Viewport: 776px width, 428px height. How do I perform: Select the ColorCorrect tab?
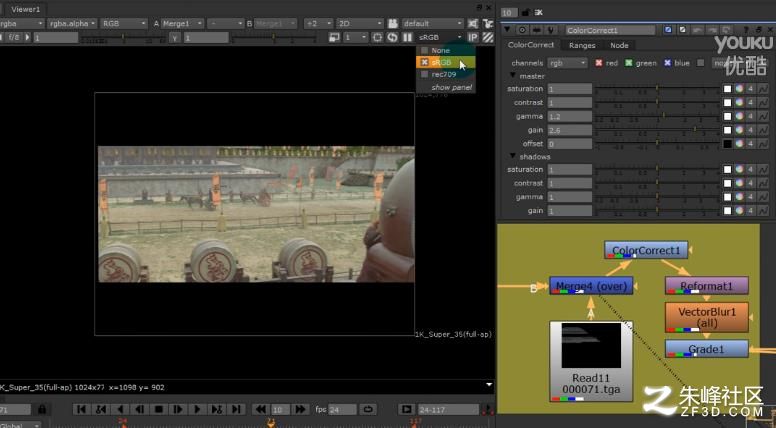pos(531,45)
